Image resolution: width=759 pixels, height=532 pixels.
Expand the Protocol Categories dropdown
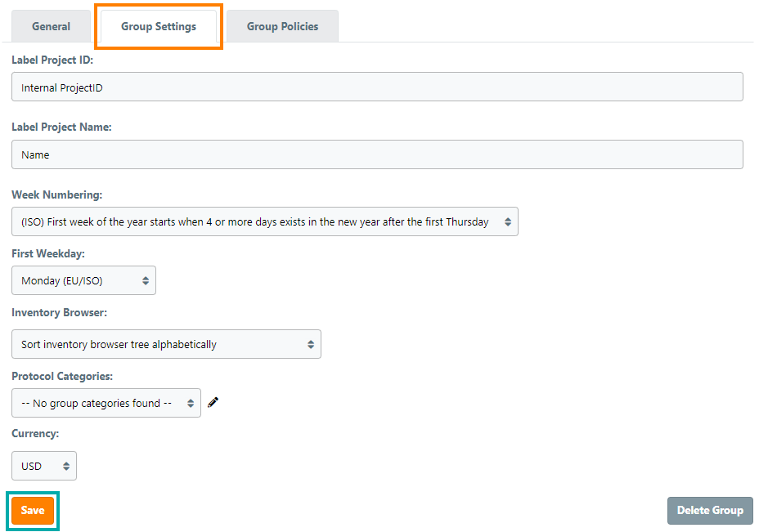pyautogui.click(x=106, y=403)
